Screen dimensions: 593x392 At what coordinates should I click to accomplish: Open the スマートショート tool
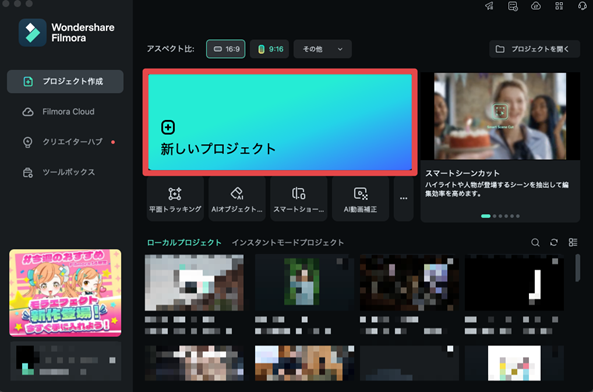click(299, 199)
